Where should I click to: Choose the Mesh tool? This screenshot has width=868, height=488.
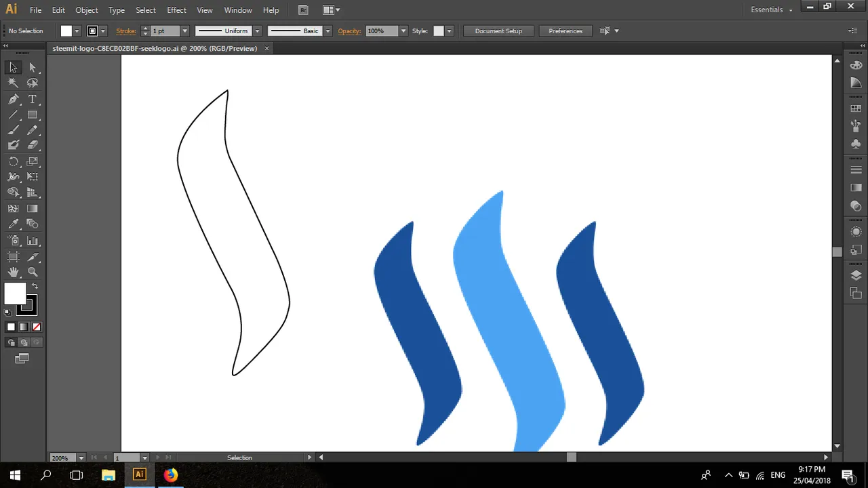tap(13, 209)
